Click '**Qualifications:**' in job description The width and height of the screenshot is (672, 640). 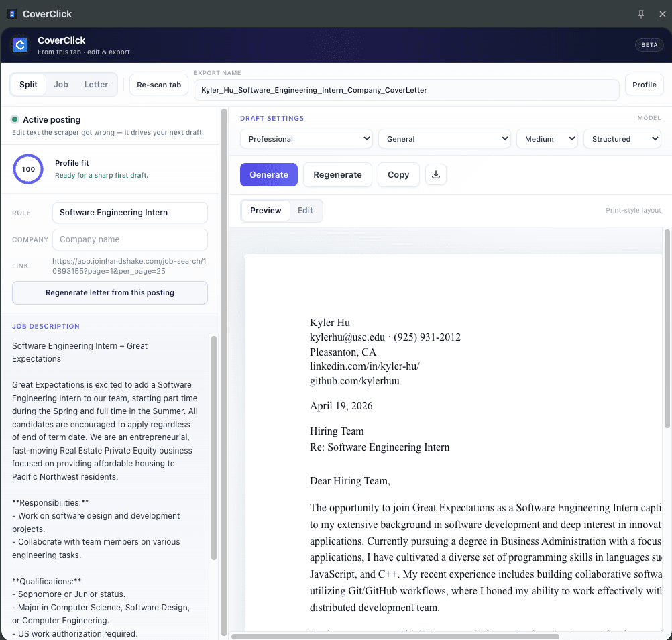pyautogui.click(x=46, y=581)
